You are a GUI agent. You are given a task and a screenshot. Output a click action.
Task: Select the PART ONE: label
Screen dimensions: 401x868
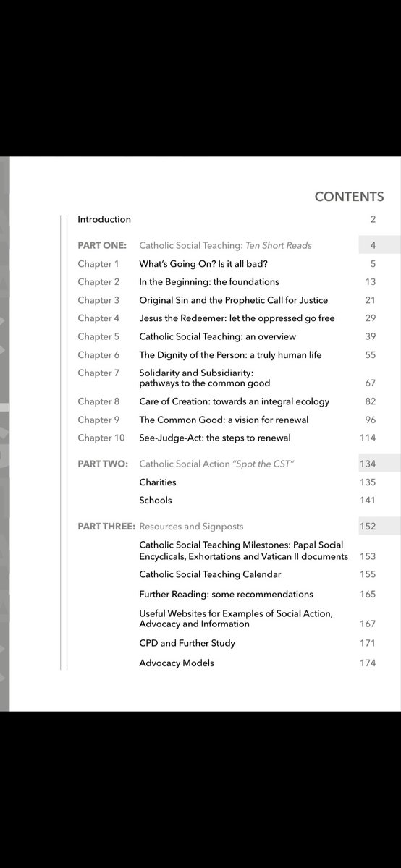coord(102,245)
